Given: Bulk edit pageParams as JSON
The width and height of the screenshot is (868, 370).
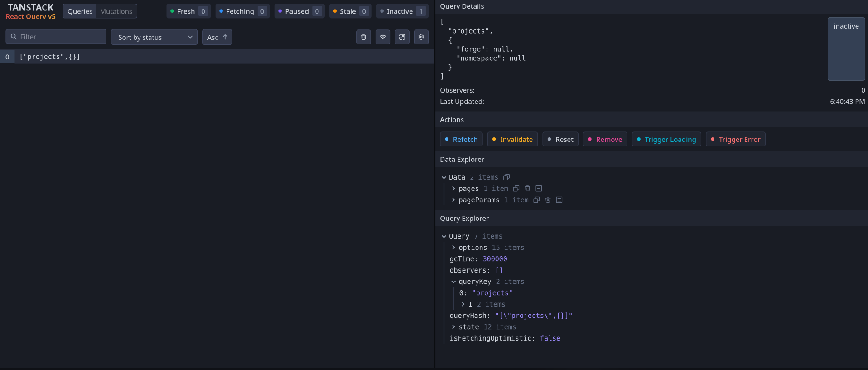Looking at the screenshot, I should [559, 200].
